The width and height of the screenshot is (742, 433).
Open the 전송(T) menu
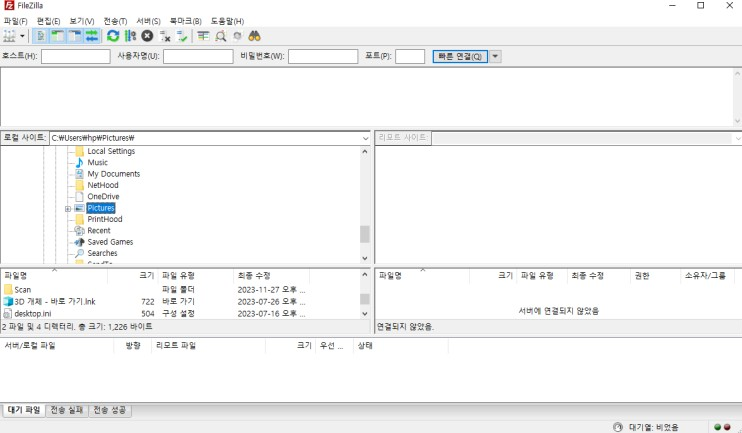(115, 21)
